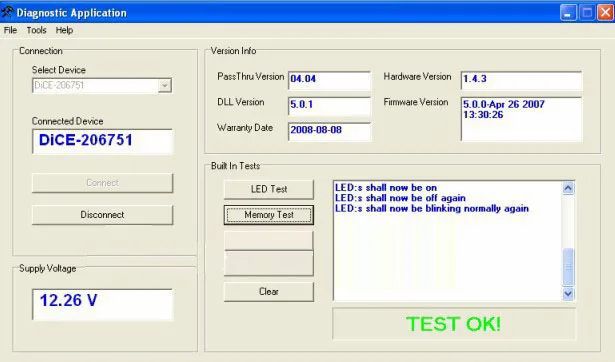Run the Memory Test

click(x=269, y=215)
